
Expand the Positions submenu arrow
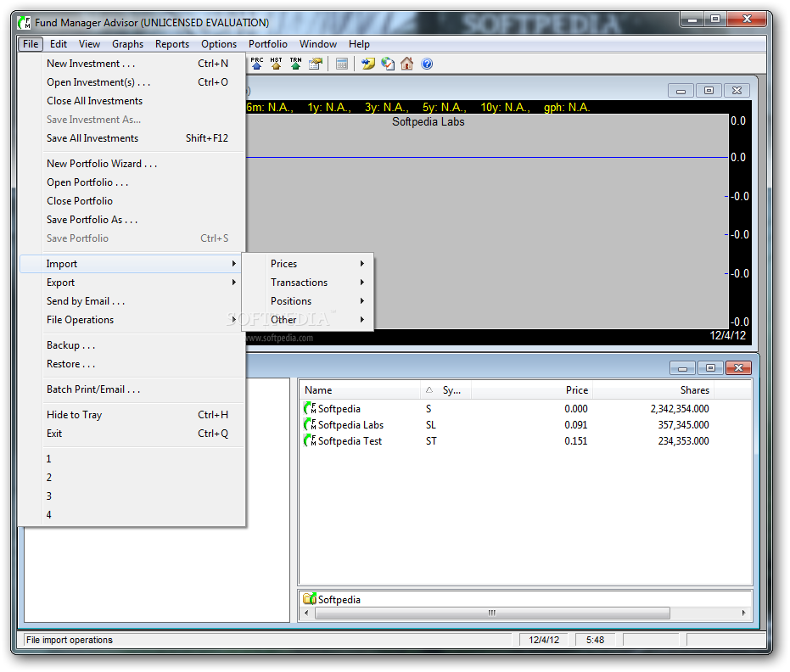pos(362,300)
